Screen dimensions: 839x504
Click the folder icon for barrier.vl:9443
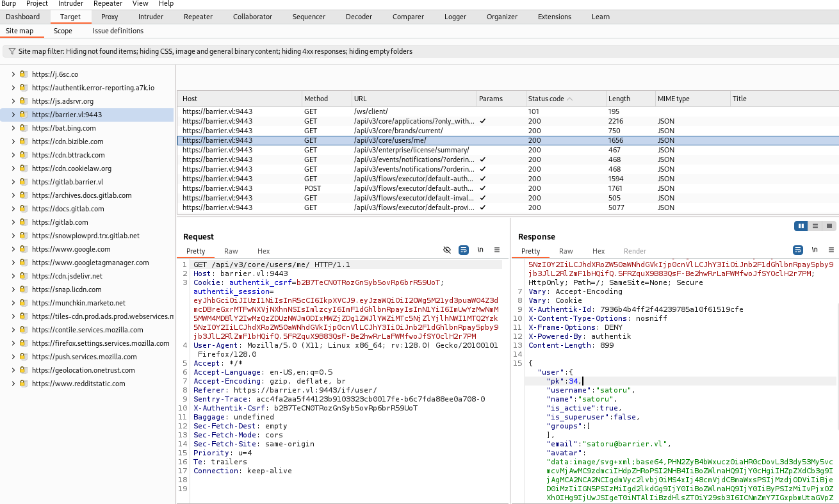23,115
